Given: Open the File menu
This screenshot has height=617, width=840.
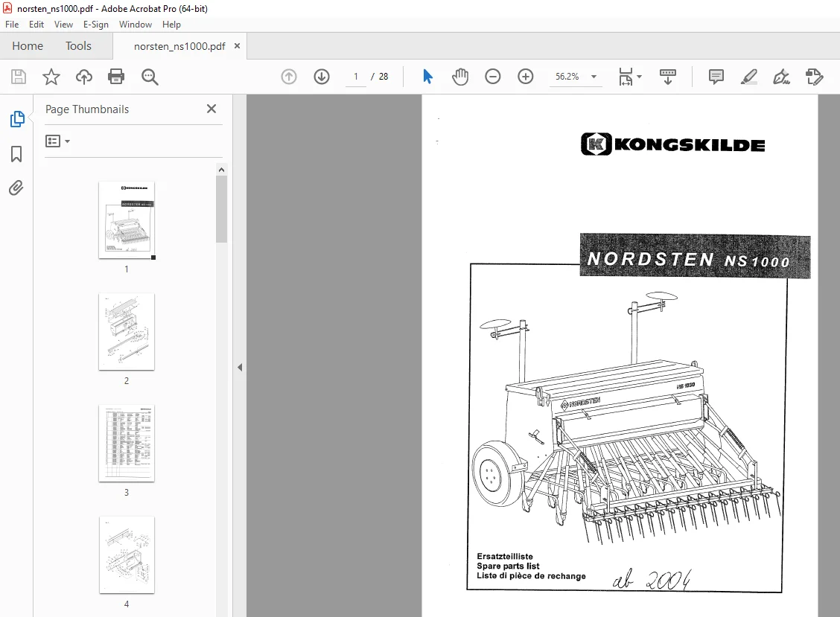Looking at the screenshot, I should (12, 25).
